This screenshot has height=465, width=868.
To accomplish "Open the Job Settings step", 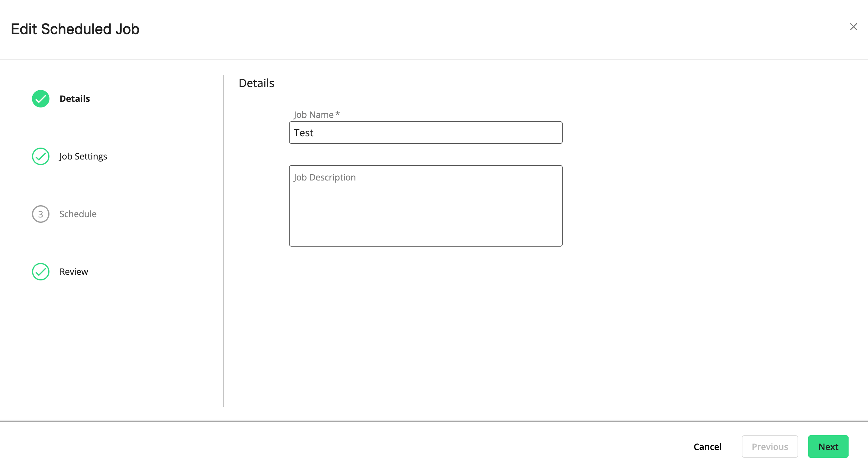I will pos(83,156).
